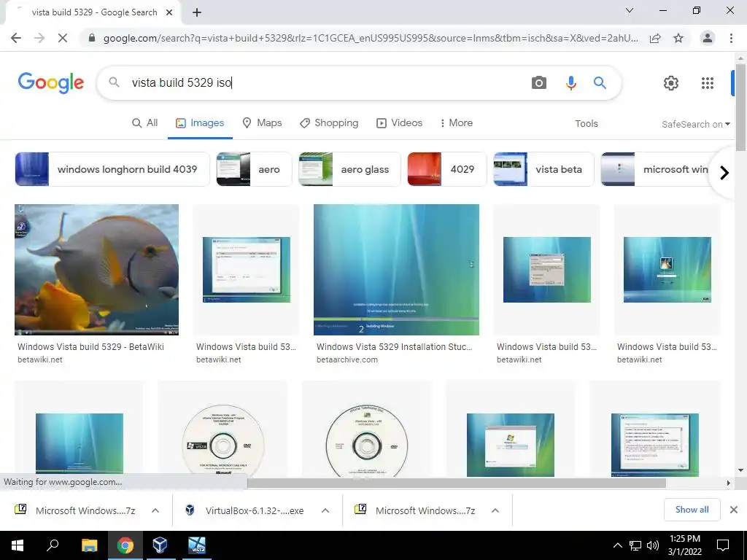Expand the More search options

457,122
